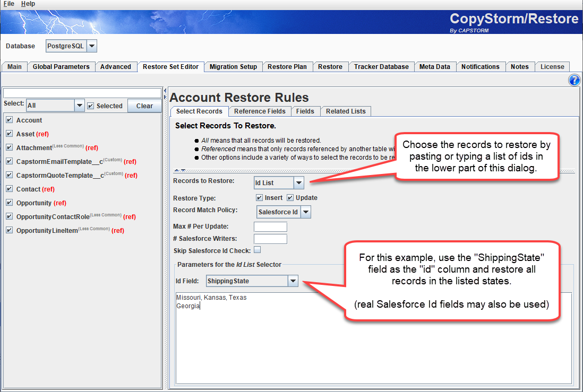Screen dimensions: 583x392
Task: Open the Select All dropdown
Action: pos(55,106)
